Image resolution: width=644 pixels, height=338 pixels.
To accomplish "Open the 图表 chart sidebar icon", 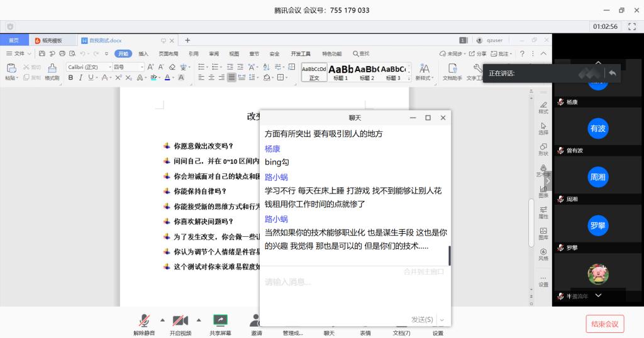I will point(543,190).
